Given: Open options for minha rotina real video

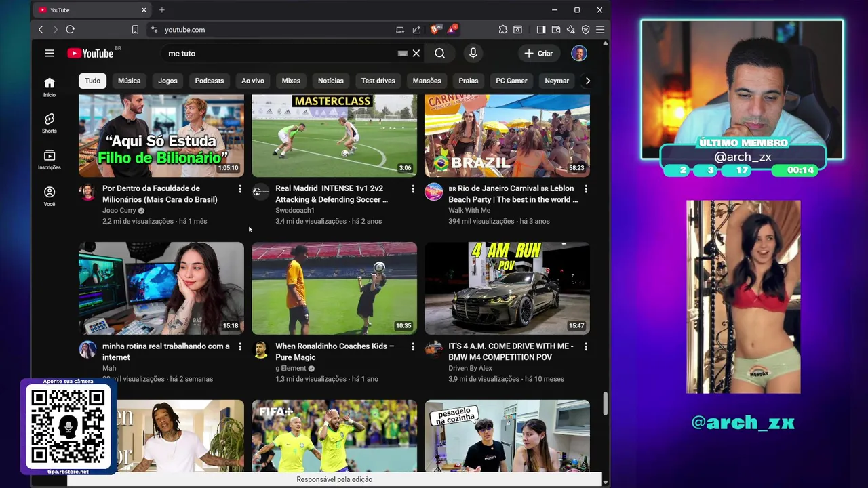Looking at the screenshot, I should (239, 346).
